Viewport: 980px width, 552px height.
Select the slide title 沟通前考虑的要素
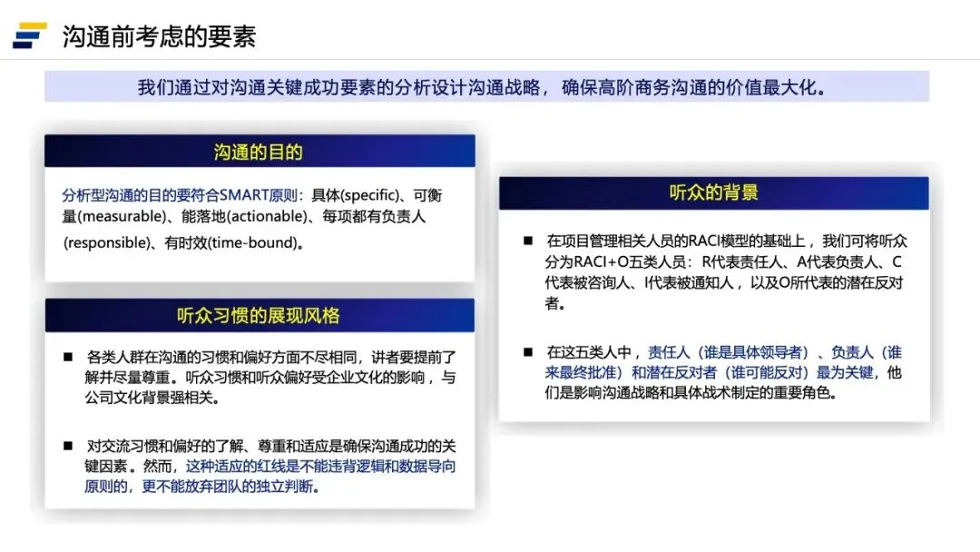(x=159, y=36)
